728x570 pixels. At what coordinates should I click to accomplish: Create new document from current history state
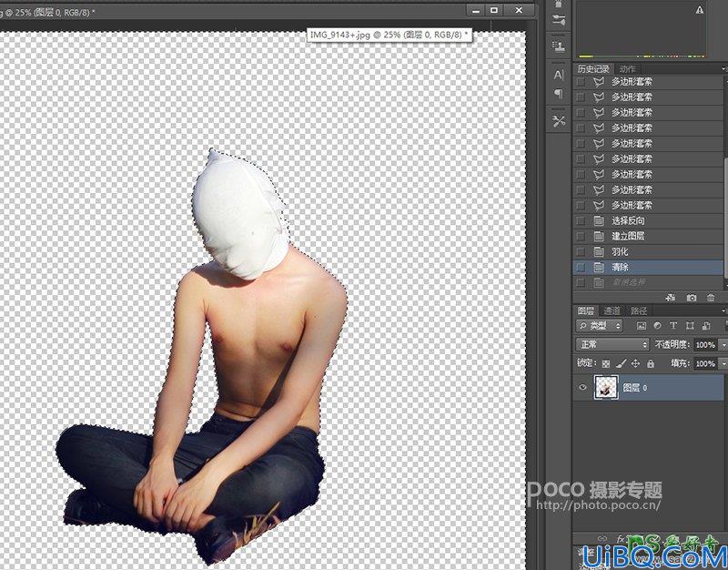[670, 298]
